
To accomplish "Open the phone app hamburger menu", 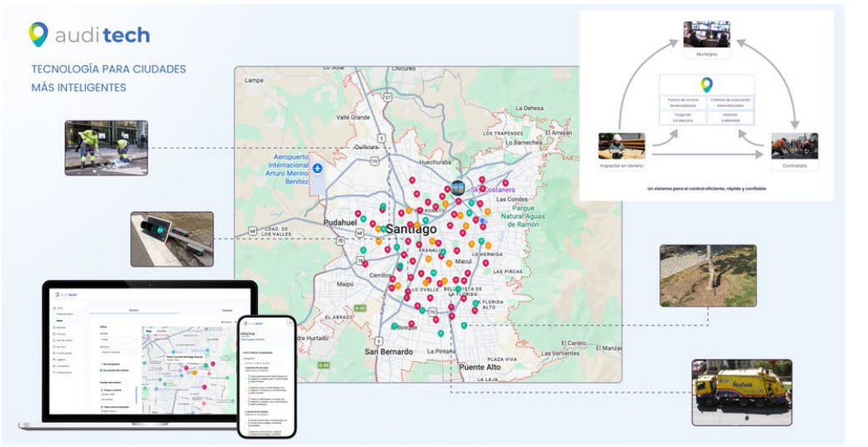I will click(290, 323).
